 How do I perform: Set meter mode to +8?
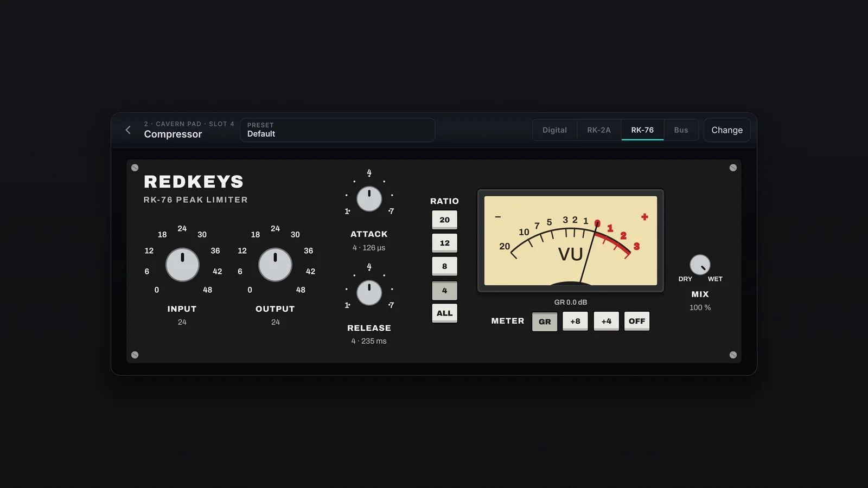click(575, 322)
